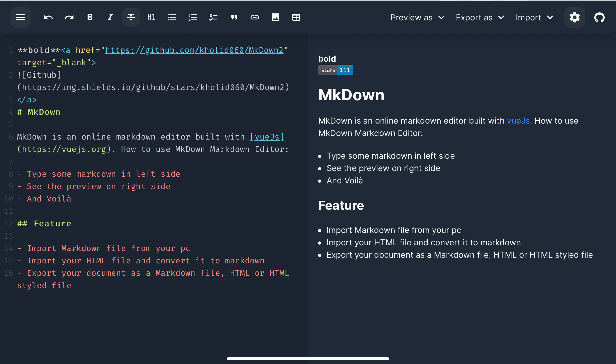Toggle strikethrough formatting

131,17
